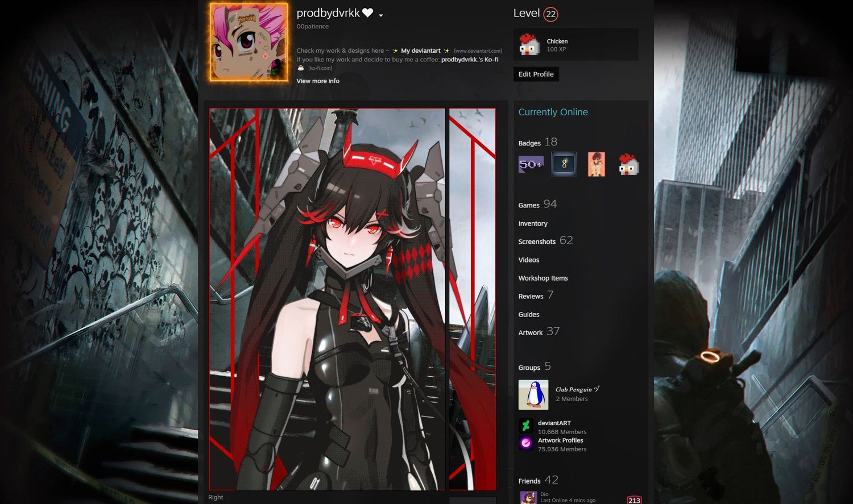853x504 pixels.
Task: Open the Badges 18 section link
Action: 537,142
